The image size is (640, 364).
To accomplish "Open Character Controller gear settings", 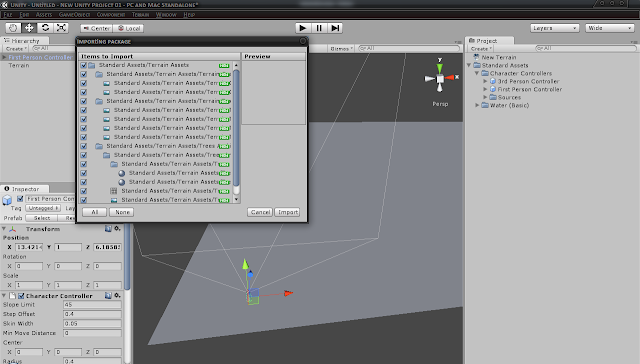I will [118, 295].
